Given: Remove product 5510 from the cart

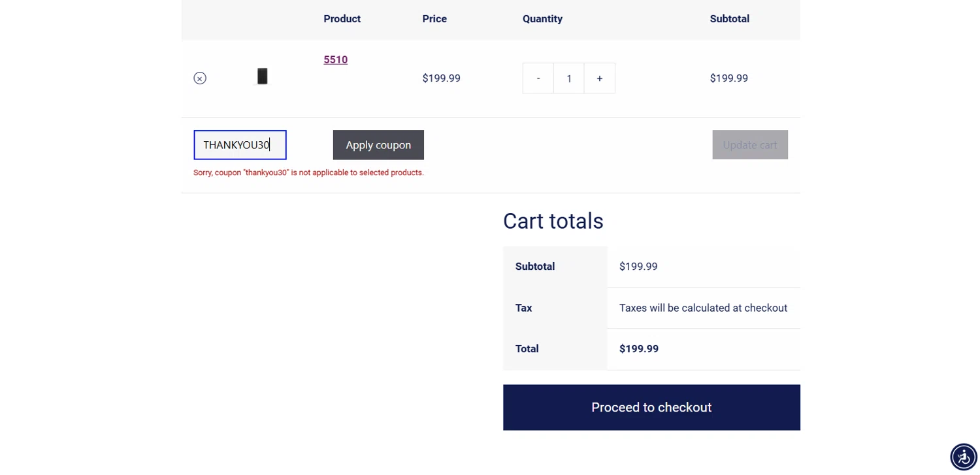Looking at the screenshot, I should [200, 78].
